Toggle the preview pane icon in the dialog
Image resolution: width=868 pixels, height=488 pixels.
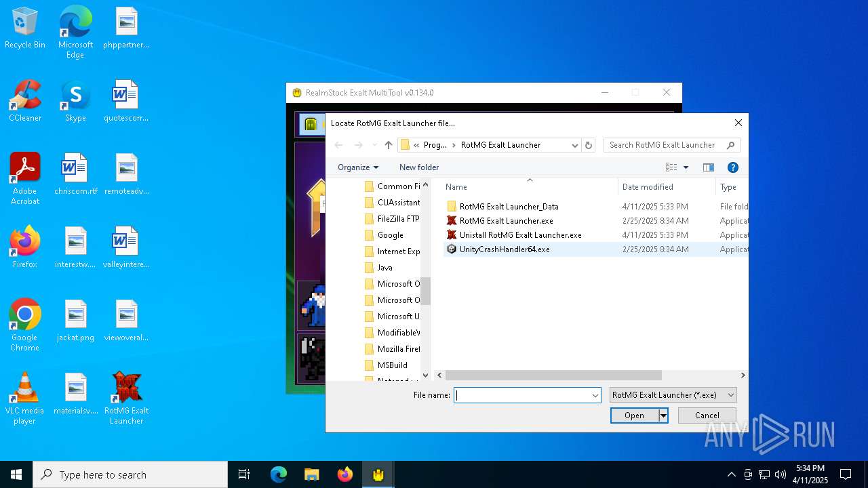point(709,167)
